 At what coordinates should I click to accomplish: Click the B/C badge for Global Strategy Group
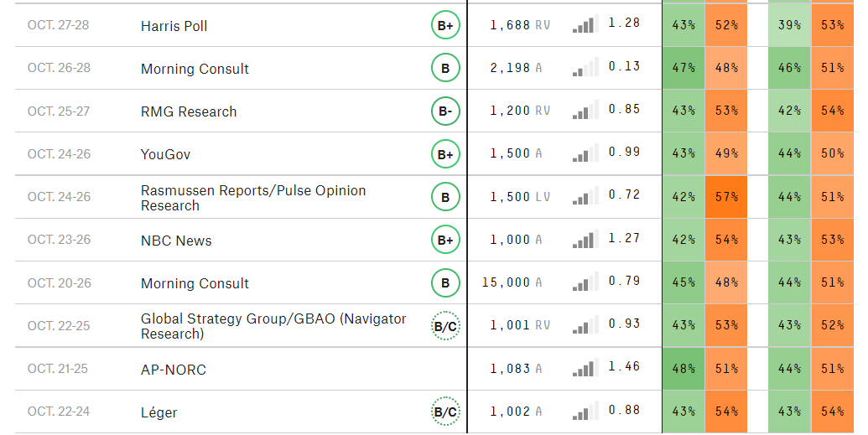click(x=445, y=326)
